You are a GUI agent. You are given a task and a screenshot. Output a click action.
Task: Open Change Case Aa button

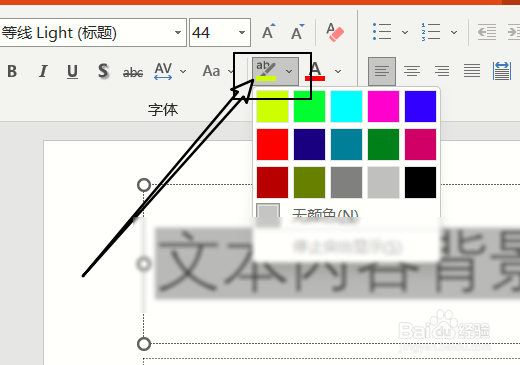pyautogui.click(x=211, y=71)
